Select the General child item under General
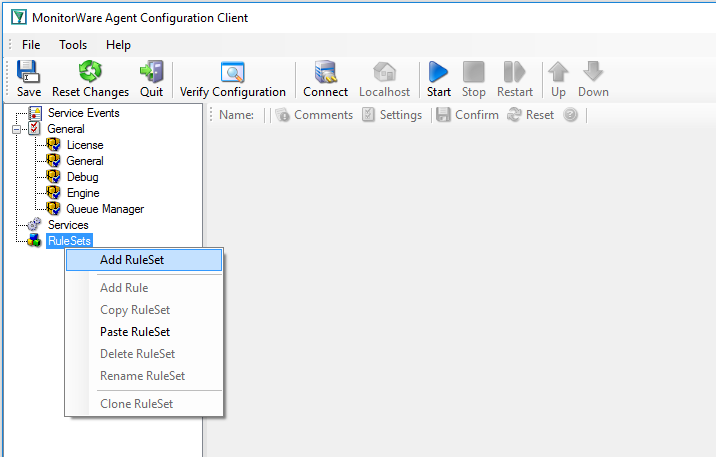The image size is (716, 457). pos(85,161)
